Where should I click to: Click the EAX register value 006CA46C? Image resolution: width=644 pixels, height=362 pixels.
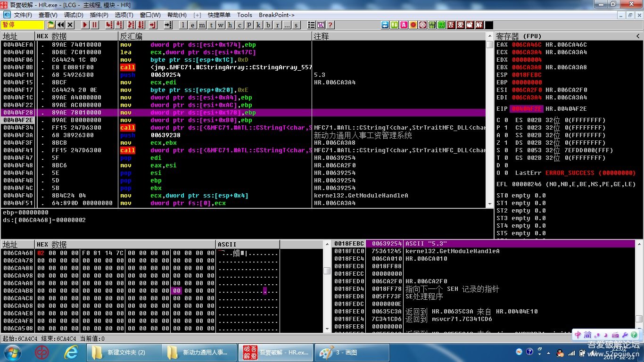[x=526, y=45]
